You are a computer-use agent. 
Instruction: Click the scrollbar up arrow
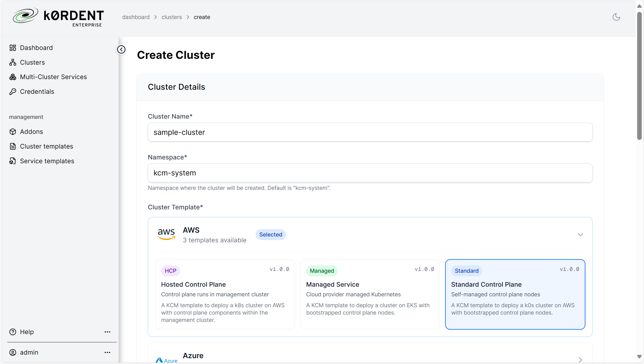point(639,6)
